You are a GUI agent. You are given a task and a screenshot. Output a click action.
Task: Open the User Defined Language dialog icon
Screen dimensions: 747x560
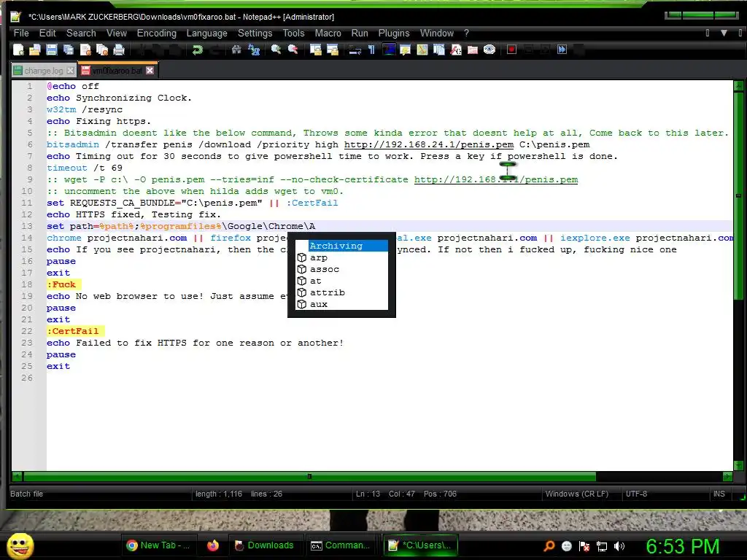[406, 50]
